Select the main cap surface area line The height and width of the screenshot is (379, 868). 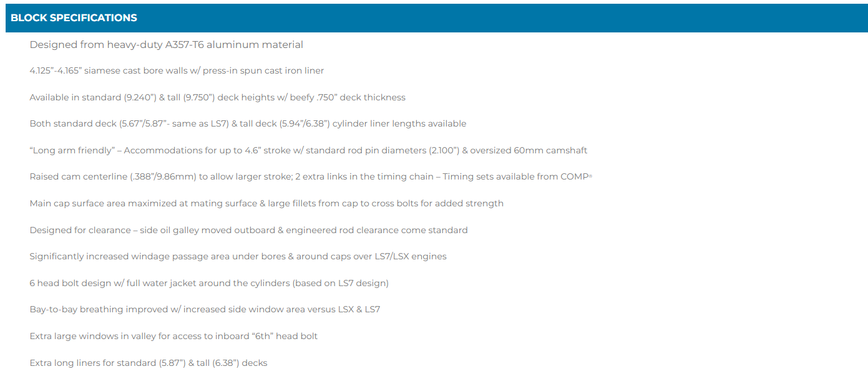tap(266, 204)
